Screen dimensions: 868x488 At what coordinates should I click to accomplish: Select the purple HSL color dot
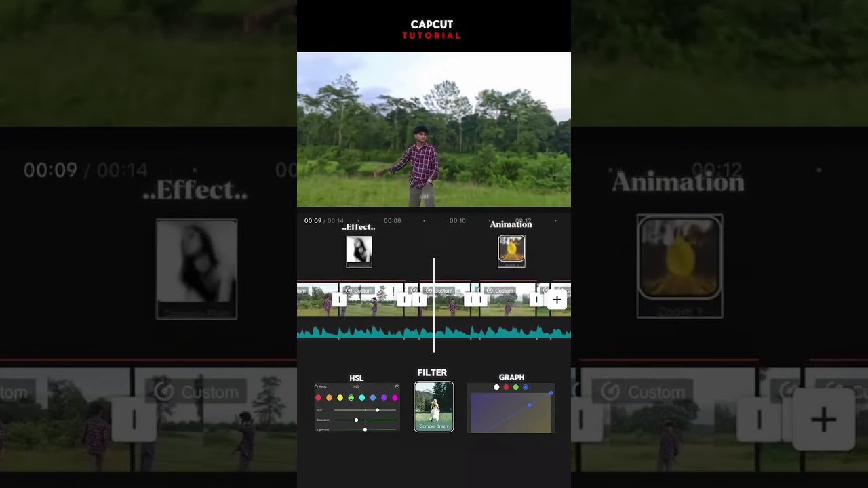384,398
